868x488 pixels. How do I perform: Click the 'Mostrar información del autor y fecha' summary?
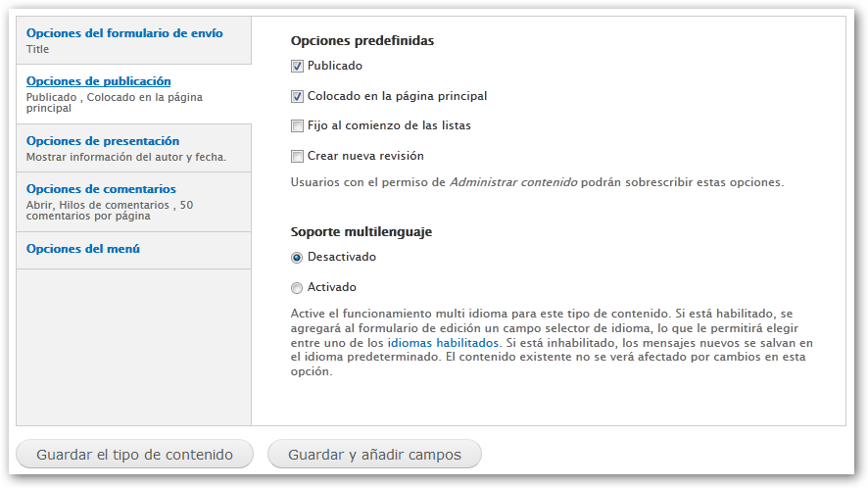click(126, 158)
